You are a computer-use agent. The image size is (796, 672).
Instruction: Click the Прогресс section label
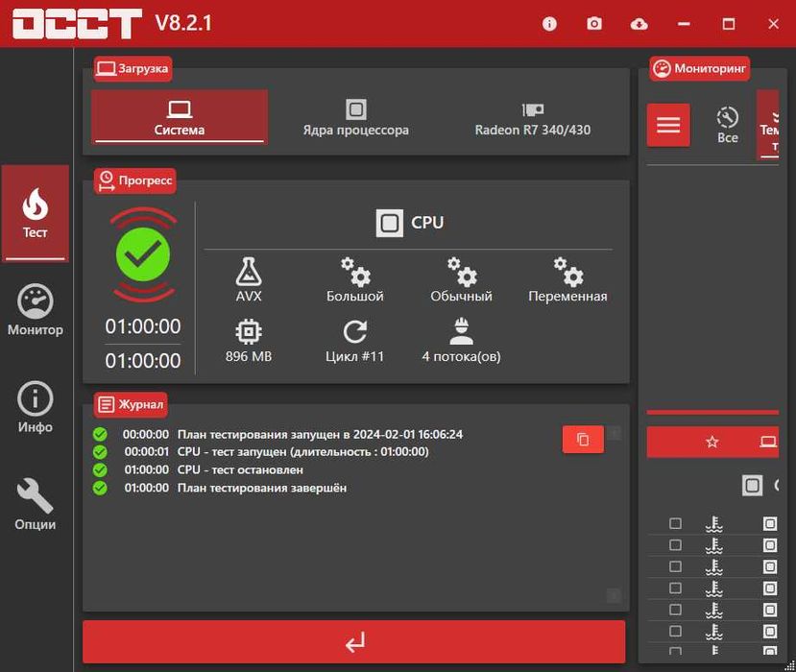135,180
